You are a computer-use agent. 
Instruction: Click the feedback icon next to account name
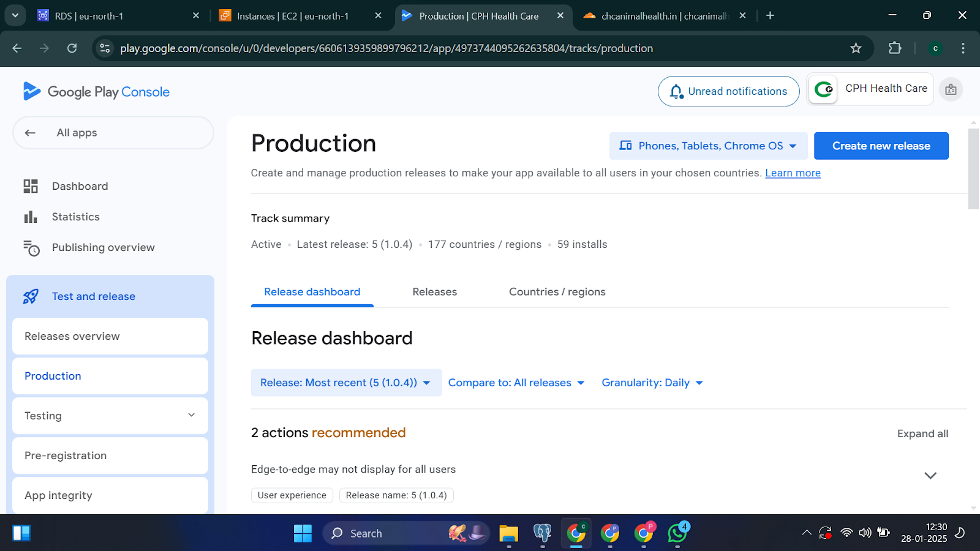[951, 89]
